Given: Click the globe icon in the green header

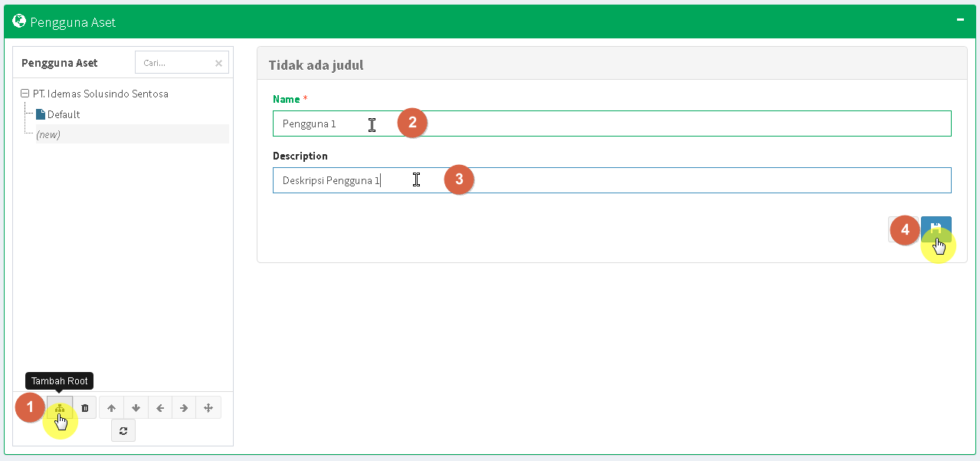Looking at the screenshot, I should 19,21.
